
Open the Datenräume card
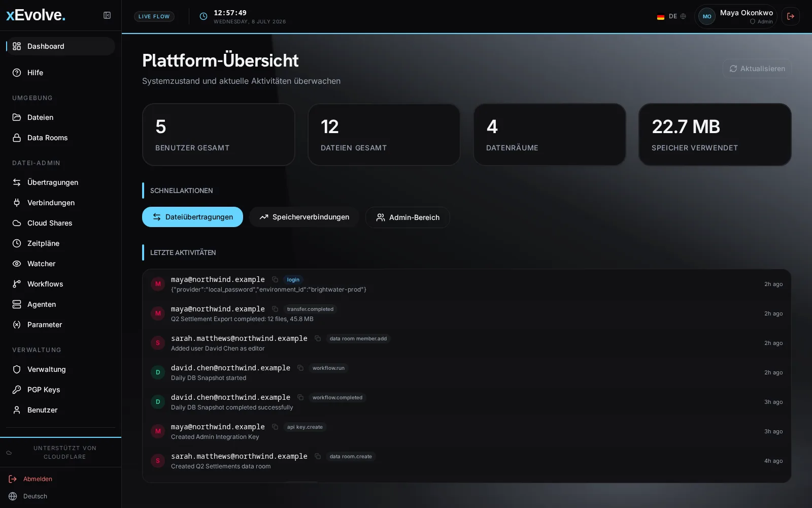pos(550,135)
